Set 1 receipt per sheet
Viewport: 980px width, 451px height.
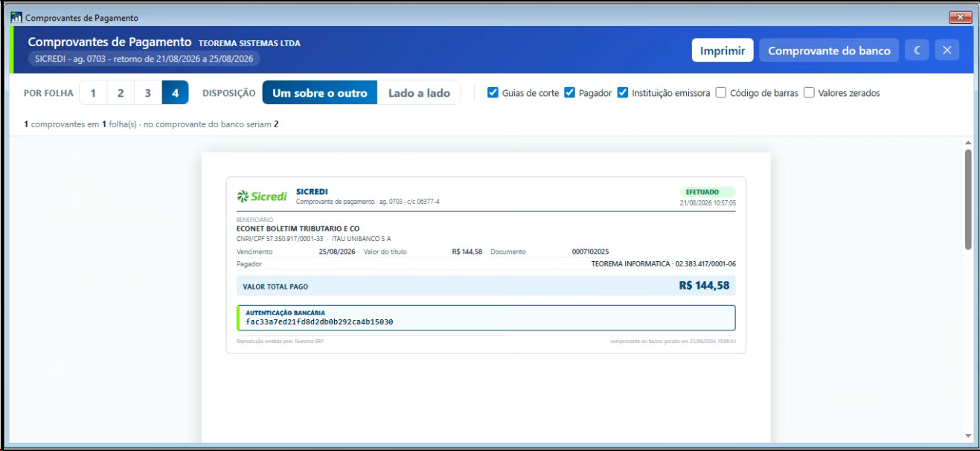(x=93, y=93)
